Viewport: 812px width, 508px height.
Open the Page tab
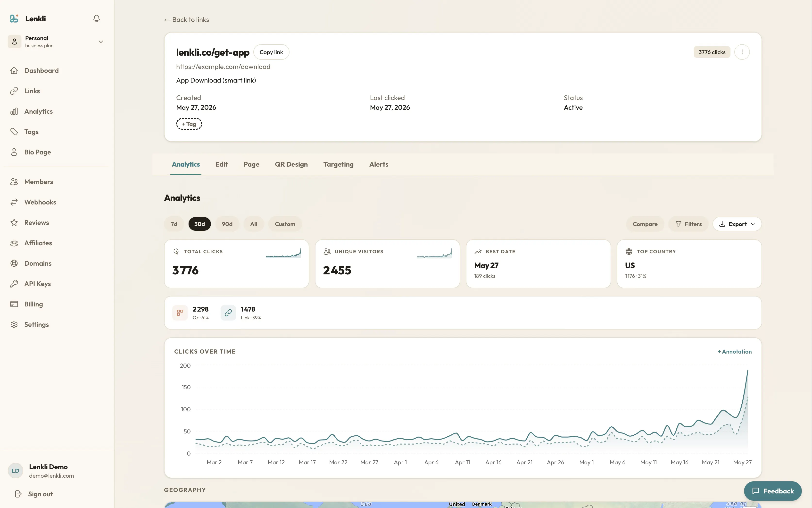click(251, 164)
